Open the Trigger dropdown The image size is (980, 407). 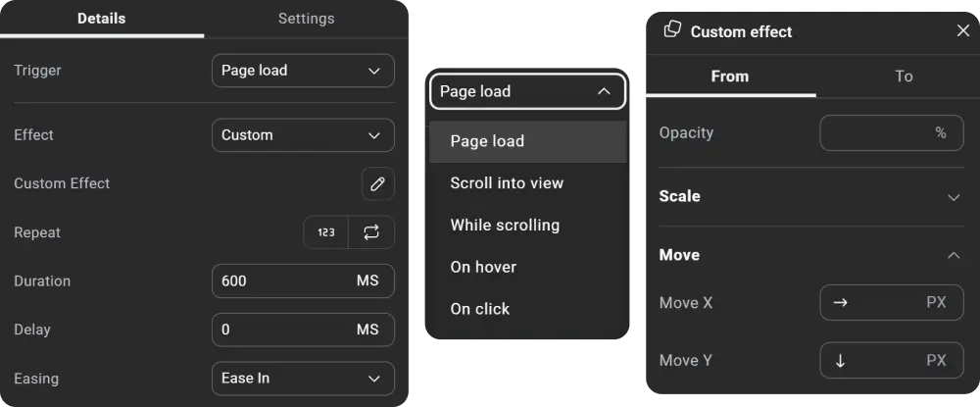tap(303, 71)
